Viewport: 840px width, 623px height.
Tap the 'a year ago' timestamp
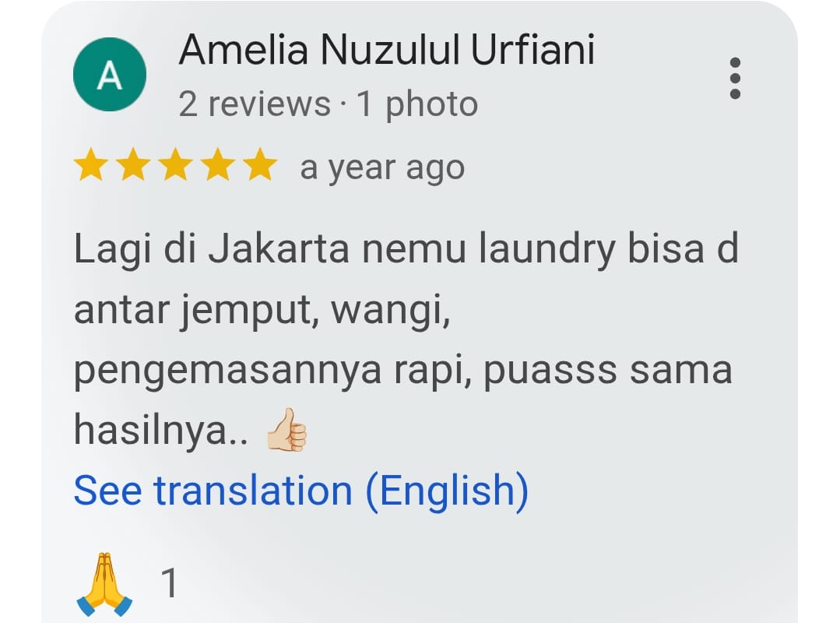click(x=382, y=167)
